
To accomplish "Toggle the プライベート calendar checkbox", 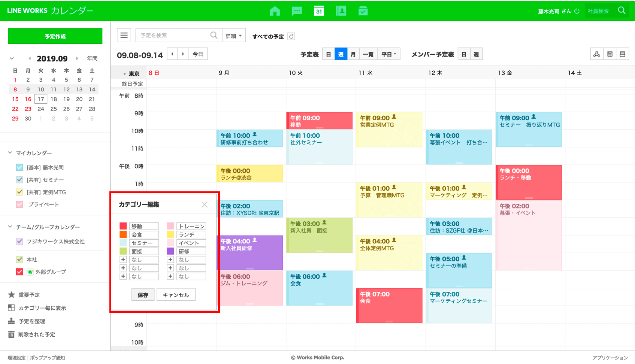I will [19, 204].
